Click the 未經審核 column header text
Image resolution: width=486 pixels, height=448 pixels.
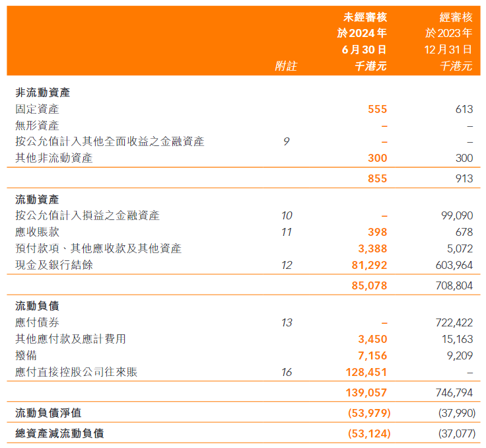(x=365, y=17)
